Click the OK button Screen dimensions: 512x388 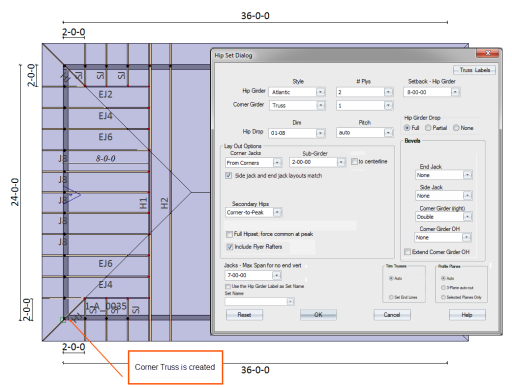click(318, 315)
